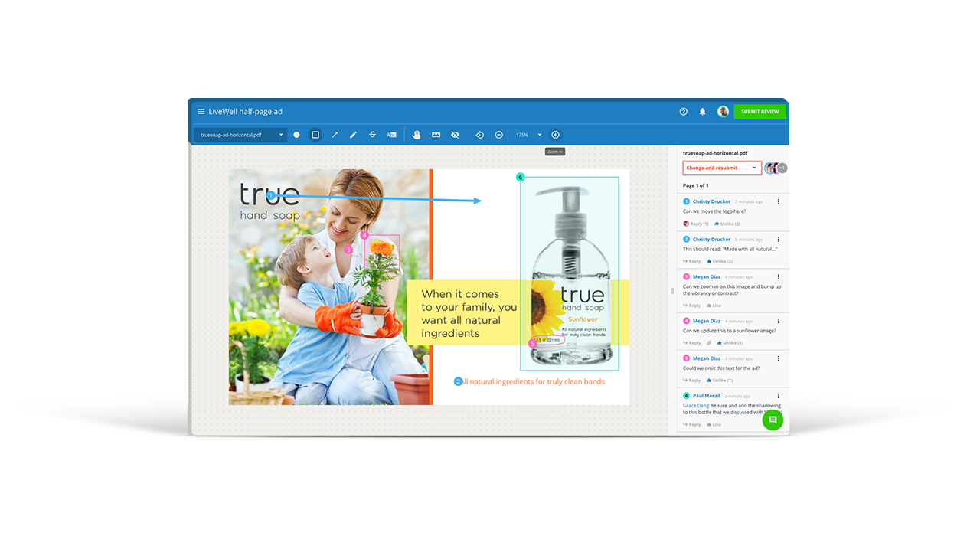
Task: Select the text highlight tool
Action: point(391,135)
